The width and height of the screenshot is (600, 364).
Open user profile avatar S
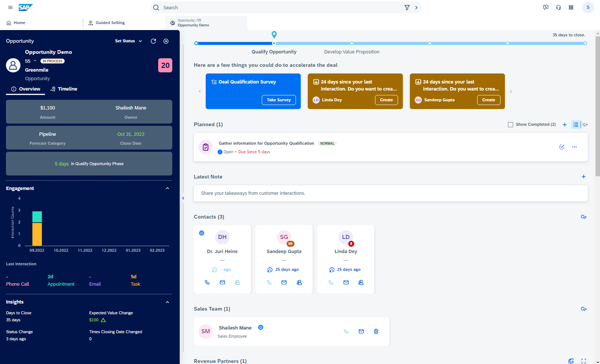click(x=588, y=7)
